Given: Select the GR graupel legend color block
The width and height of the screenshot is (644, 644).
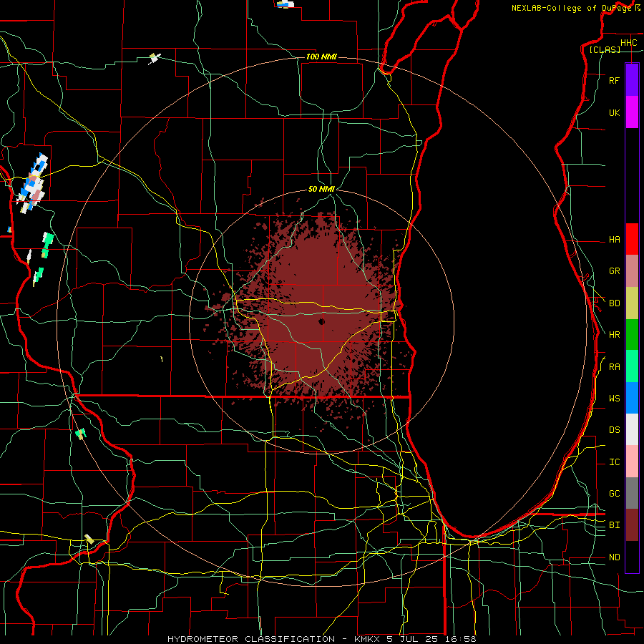Looking at the screenshot, I should coord(632,270).
